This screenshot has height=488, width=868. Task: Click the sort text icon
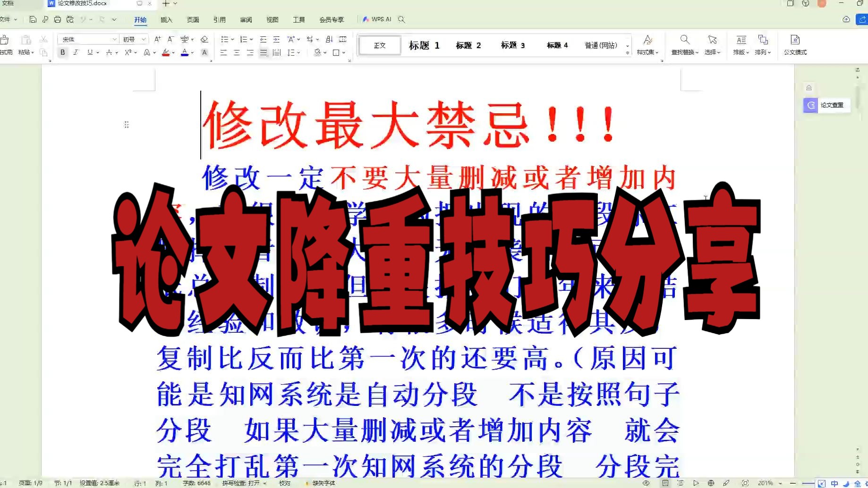pyautogui.click(x=329, y=39)
